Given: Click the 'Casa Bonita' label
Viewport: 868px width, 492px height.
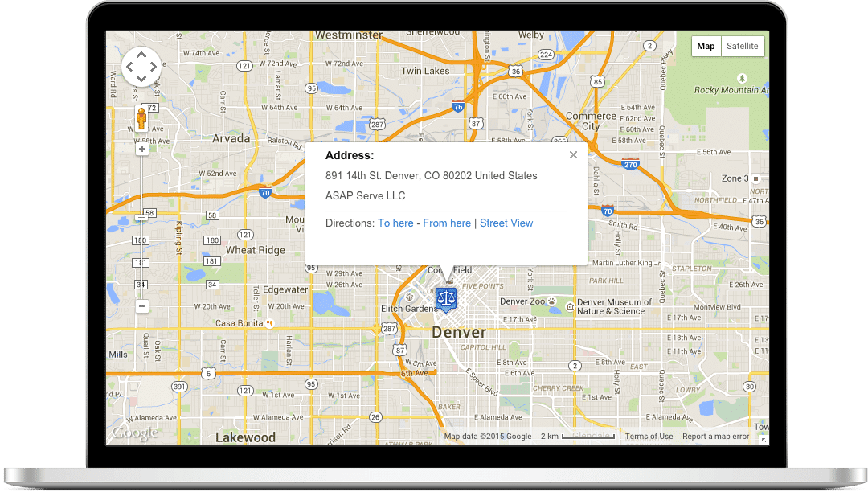Looking at the screenshot, I should 240,323.
